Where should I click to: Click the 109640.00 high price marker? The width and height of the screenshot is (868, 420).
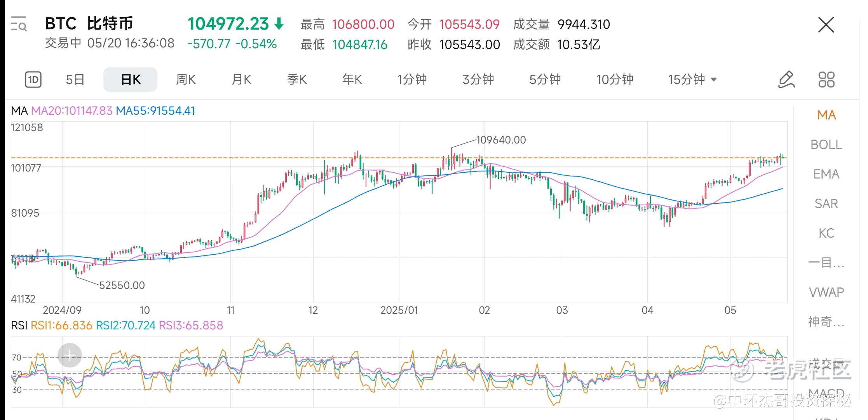500,140
